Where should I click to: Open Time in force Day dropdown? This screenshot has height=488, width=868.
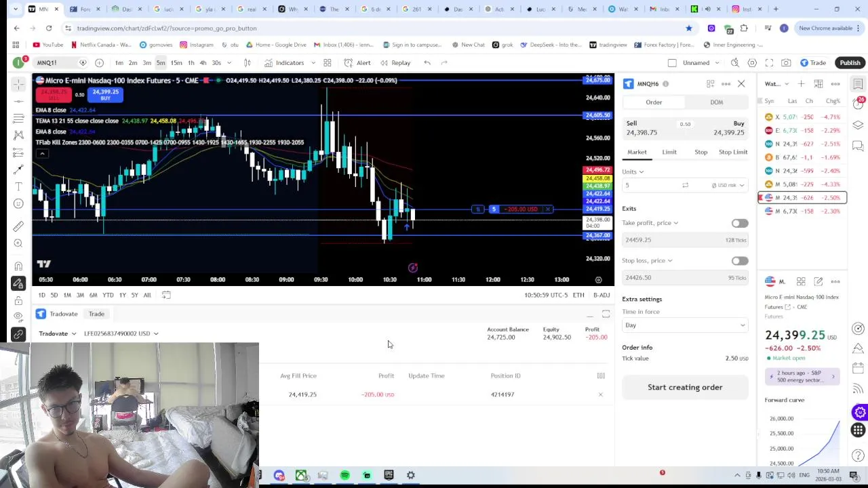coord(685,325)
